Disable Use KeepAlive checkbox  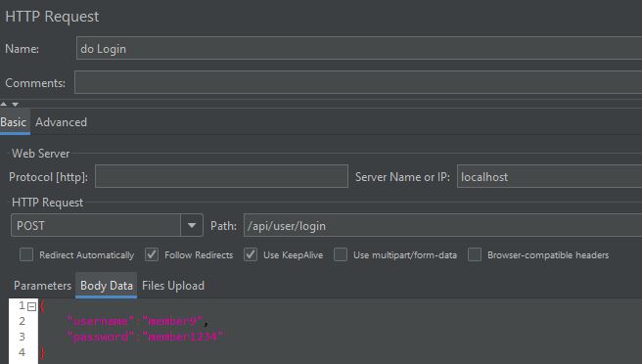click(251, 254)
